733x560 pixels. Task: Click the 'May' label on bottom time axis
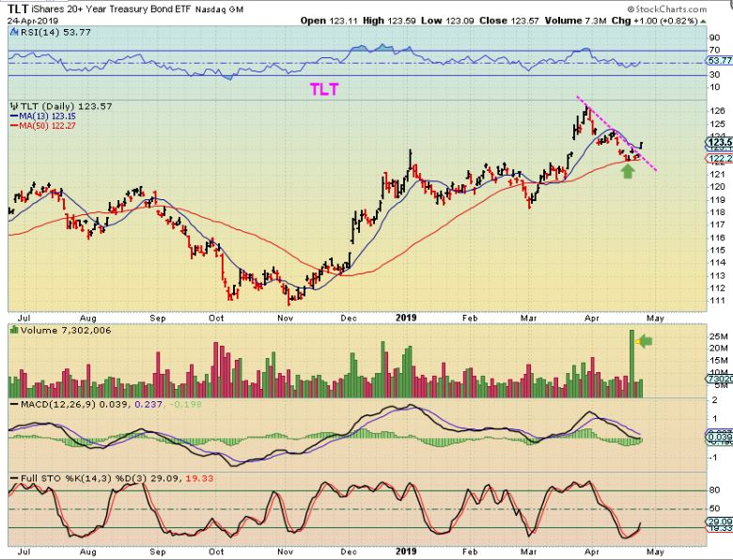(655, 552)
